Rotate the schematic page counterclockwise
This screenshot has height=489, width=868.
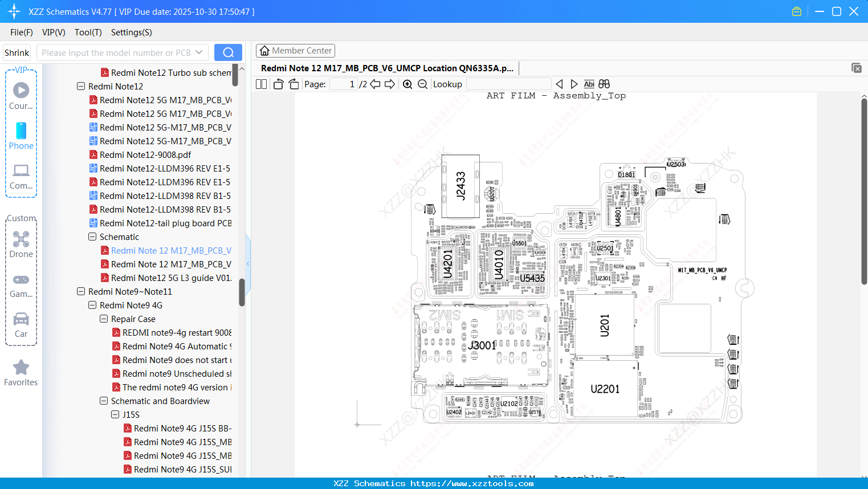click(x=278, y=84)
